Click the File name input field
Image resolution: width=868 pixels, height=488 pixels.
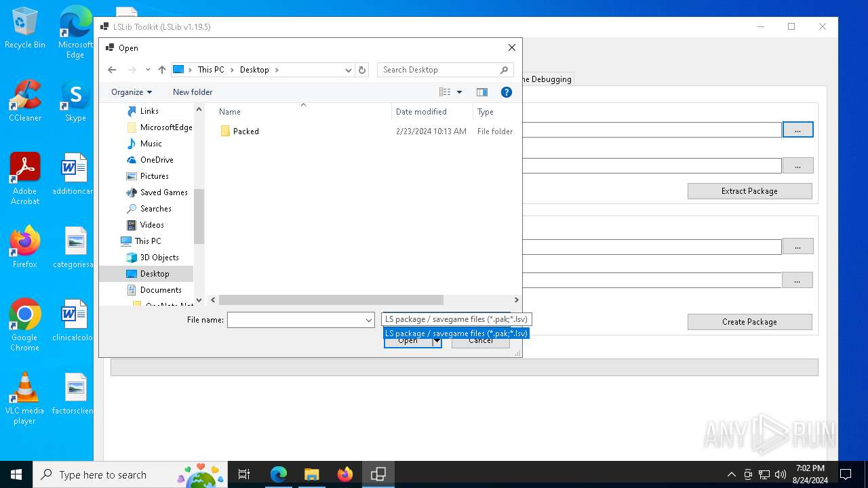click(x=295, y=320)
